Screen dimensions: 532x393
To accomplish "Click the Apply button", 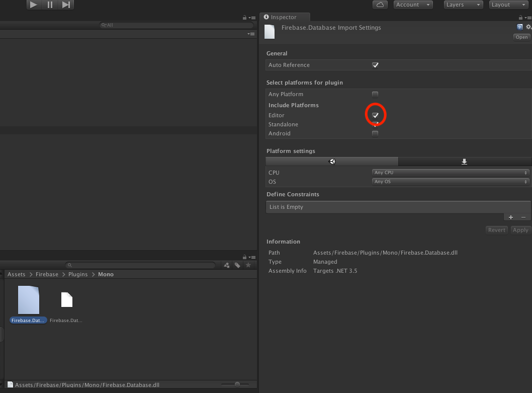I will point(520,230).
